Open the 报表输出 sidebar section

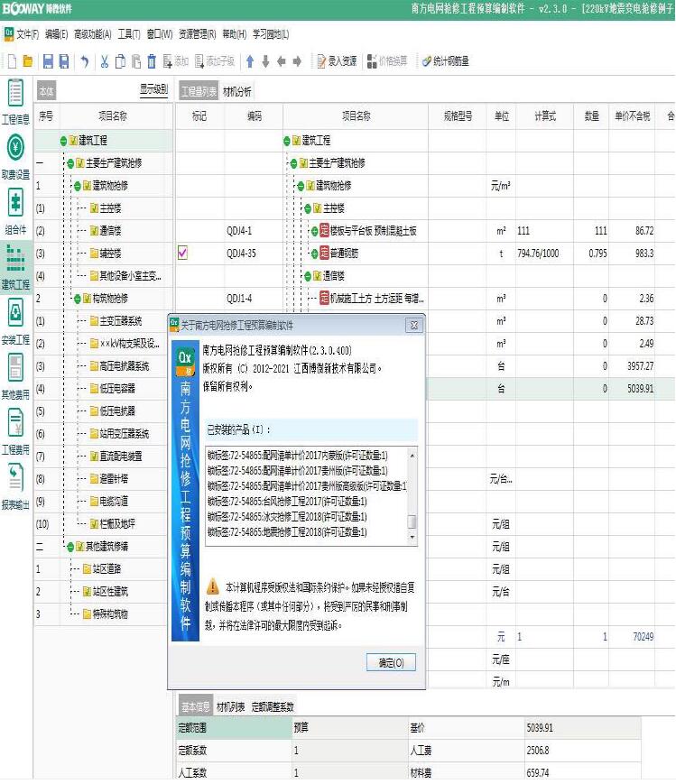(x=15, y=487)
